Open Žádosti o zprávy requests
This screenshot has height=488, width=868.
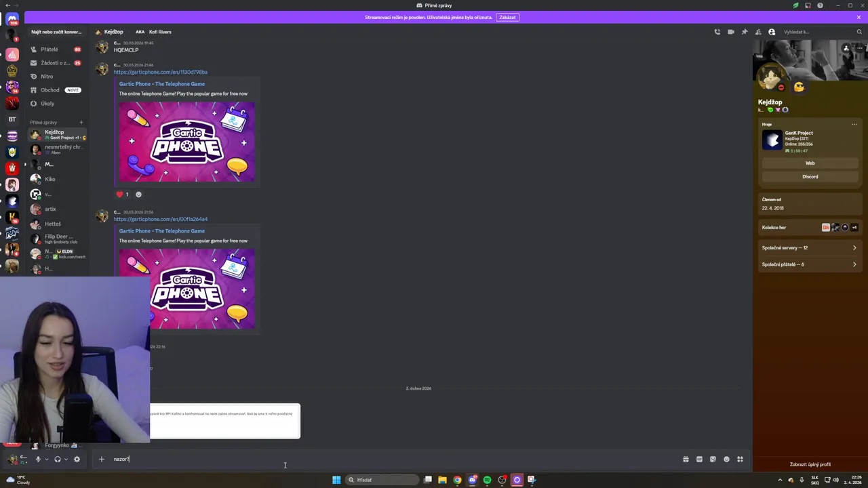56,63
